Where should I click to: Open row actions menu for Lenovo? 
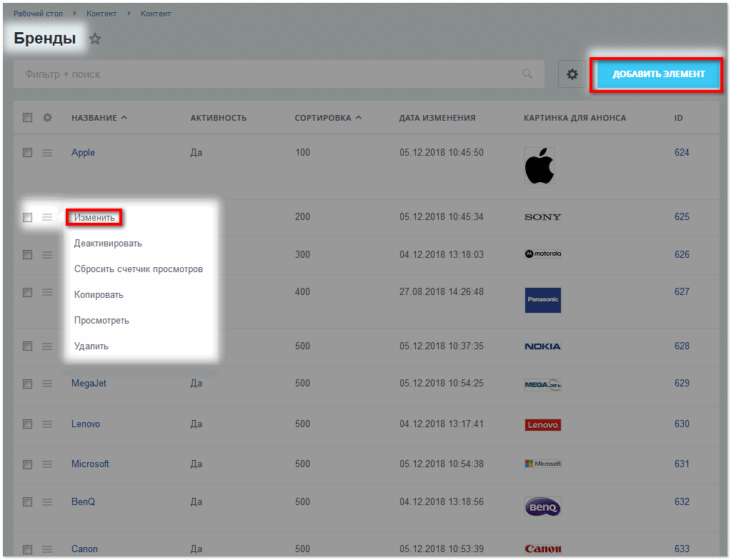(47, 424)
